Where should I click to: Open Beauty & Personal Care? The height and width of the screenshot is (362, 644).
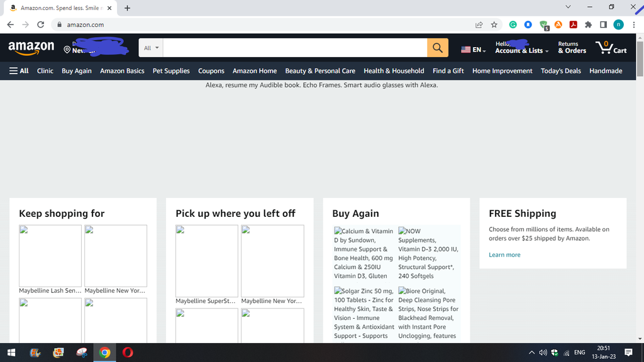click(320, 70)
